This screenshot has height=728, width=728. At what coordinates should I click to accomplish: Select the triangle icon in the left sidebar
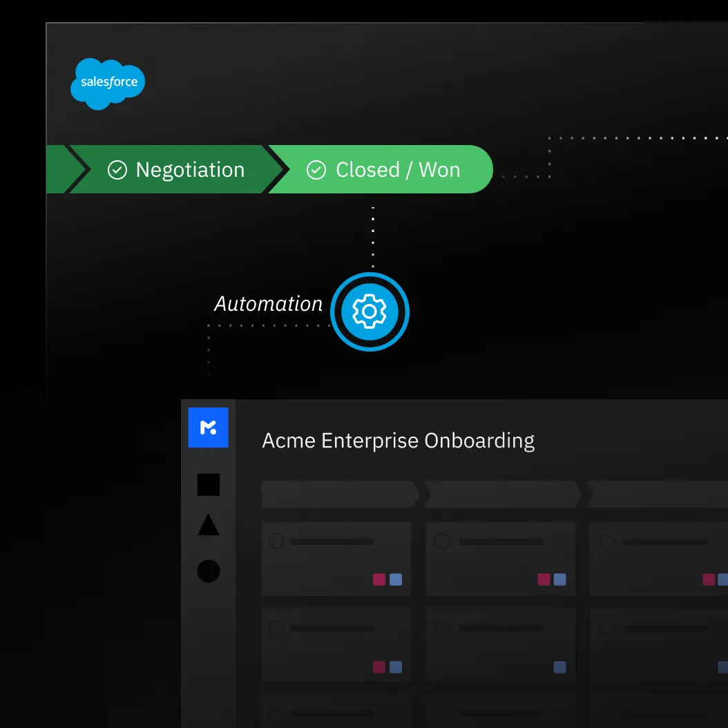(208, 527)
